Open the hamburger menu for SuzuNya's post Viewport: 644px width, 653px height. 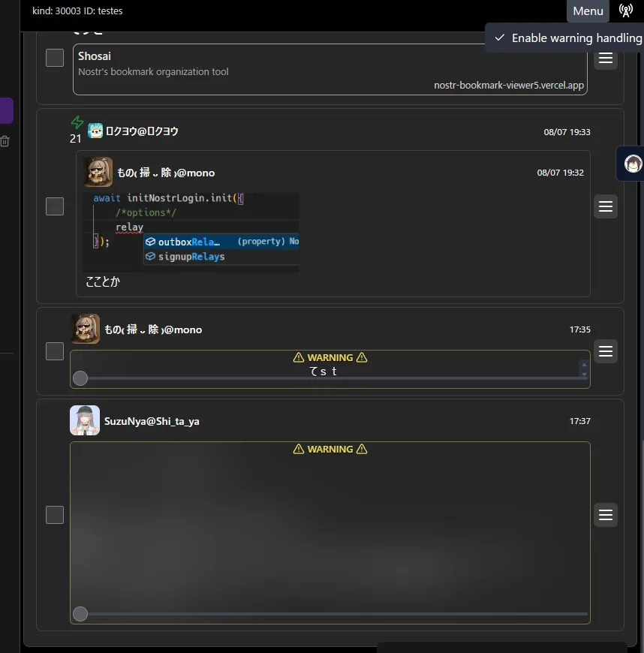coord(606,515)
